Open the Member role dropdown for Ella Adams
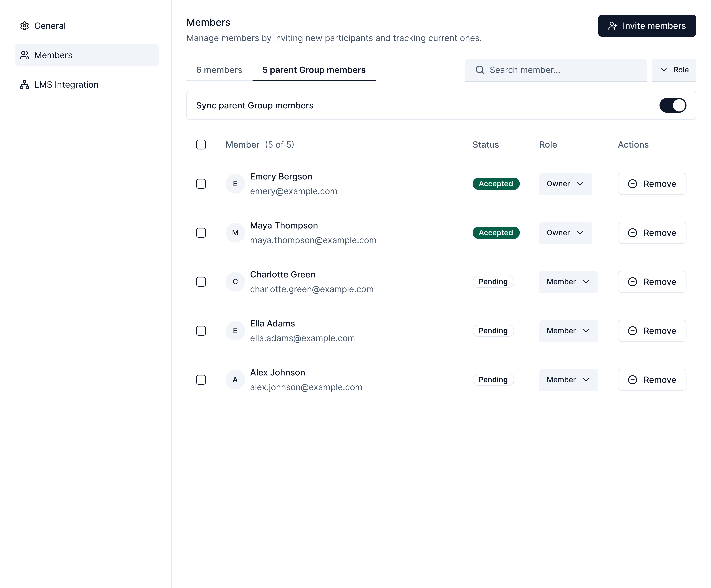This screenshot has width=711, height=588. click(x=568, y=331)
